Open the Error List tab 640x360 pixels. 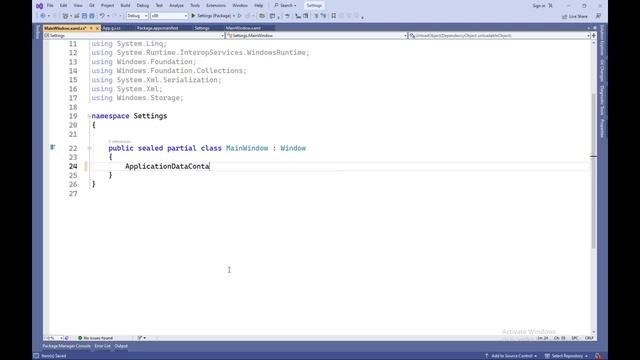pos(102,346)
